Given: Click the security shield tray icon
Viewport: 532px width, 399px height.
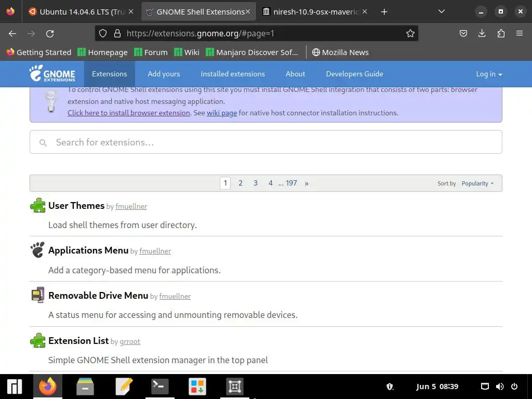Looking at the screenshot, I should pyautogui.click(x=390, y=387).
